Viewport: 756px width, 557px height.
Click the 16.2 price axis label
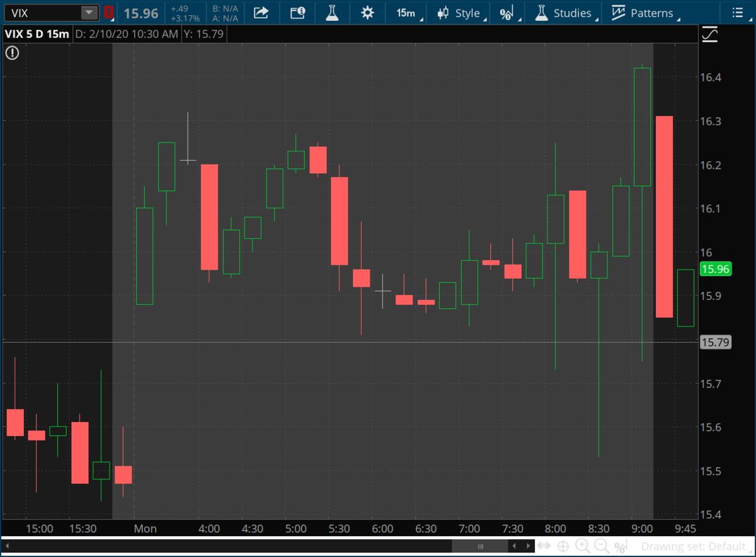click(x=712, y=165)
